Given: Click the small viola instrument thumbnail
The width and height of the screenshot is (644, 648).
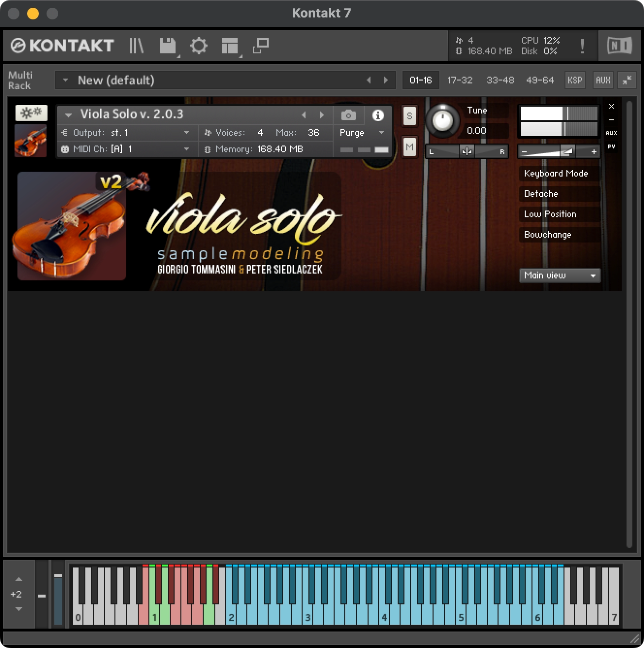Looking at the screenshot, I should pos(31,141).
